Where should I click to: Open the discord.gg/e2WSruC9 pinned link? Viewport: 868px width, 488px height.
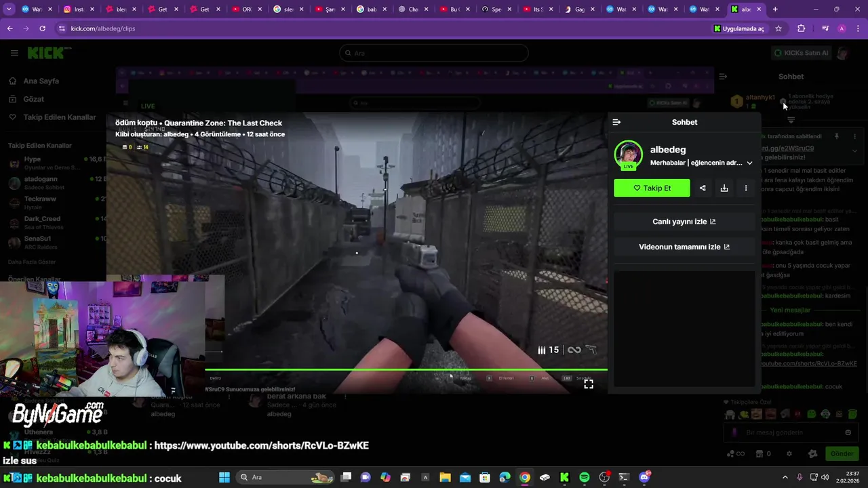[x=788, y=148]
